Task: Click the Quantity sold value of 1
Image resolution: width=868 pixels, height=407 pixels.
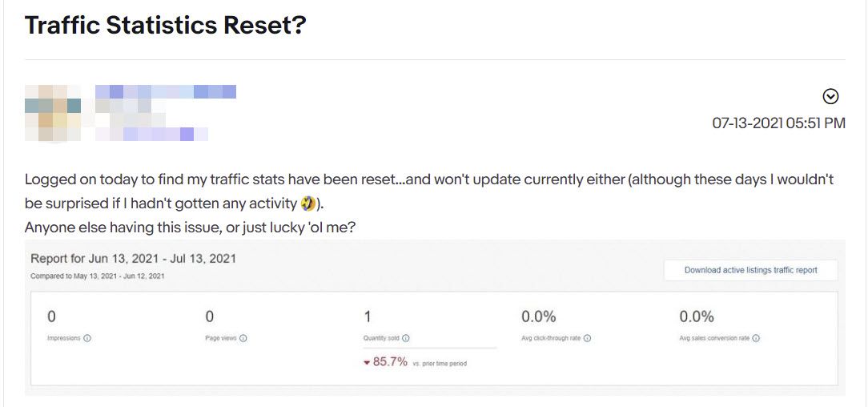Action: [368, 316]
